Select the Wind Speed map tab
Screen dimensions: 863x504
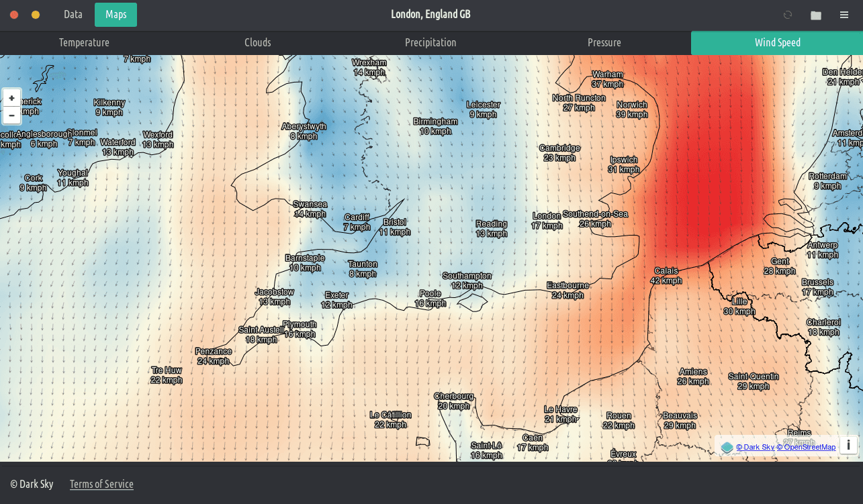(x=777, y=43)
